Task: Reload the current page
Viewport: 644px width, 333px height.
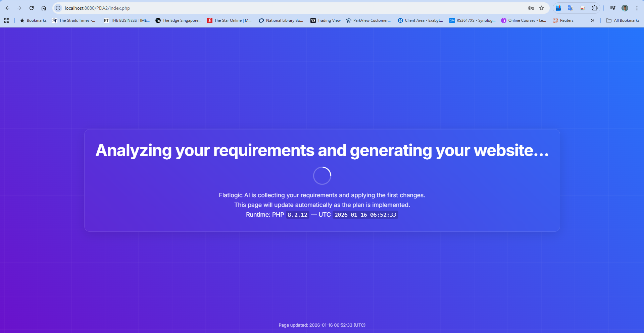Action: pyautogui.click(x=32, y=8)
